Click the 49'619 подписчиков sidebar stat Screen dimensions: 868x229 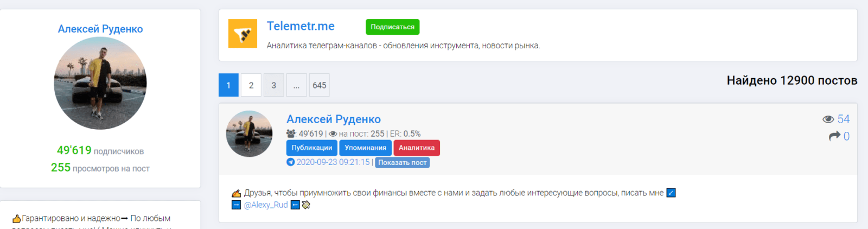[100, 150]
